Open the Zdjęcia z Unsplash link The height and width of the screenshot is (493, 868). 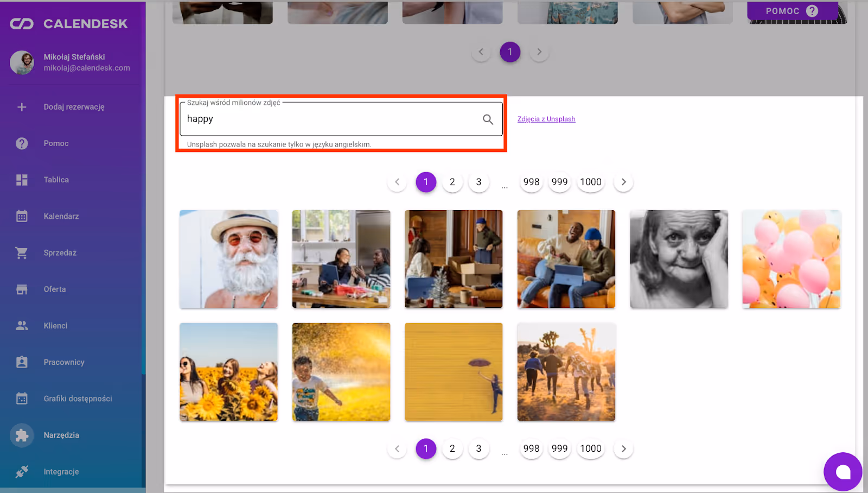(x=546, y=118)
